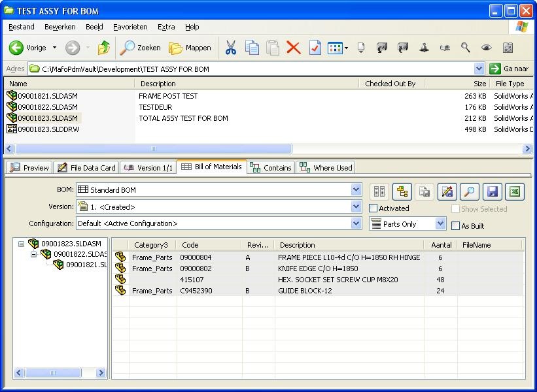This screenshot has width=537, height=392.
Task: Open the Parts Only dropdown
Action: pyautogui.click(x=440, y=223)
